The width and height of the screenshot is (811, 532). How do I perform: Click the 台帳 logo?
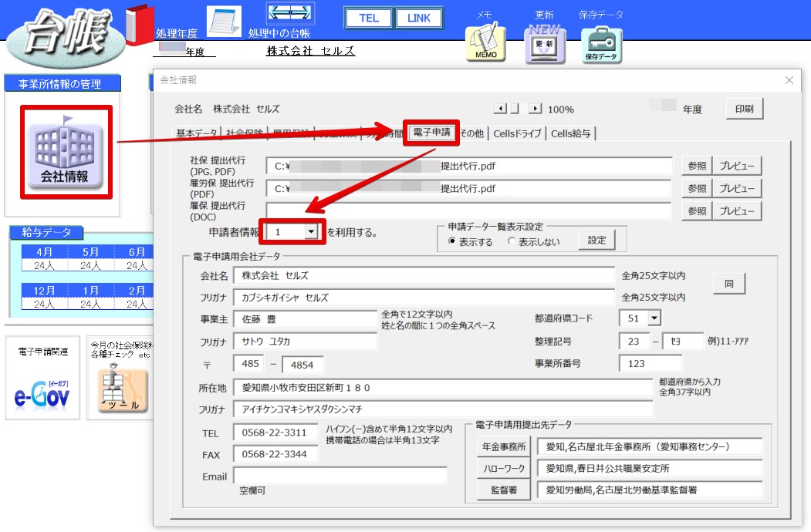66,37
